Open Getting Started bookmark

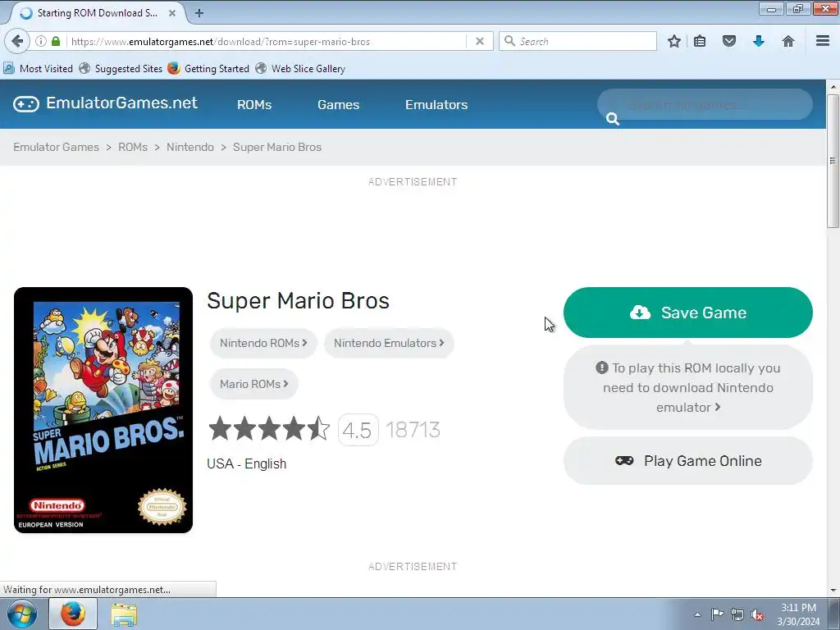[x=208, y=69]
